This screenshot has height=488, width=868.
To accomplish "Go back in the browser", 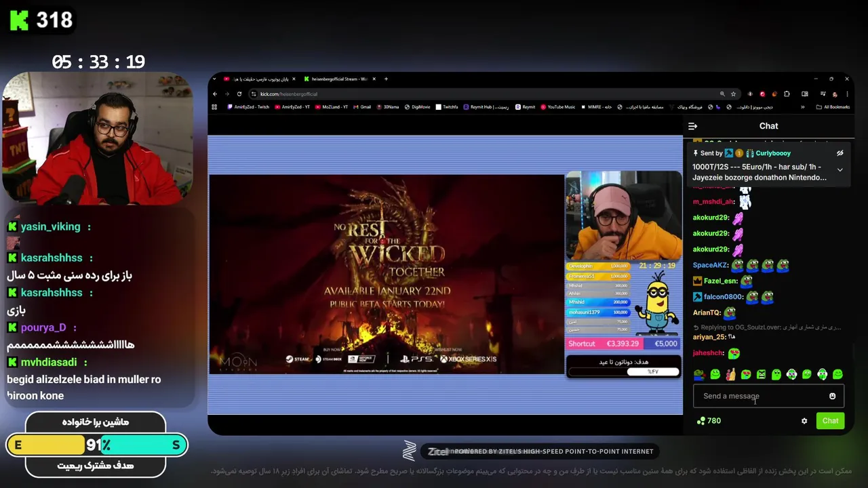I will [x=215, y=94].
